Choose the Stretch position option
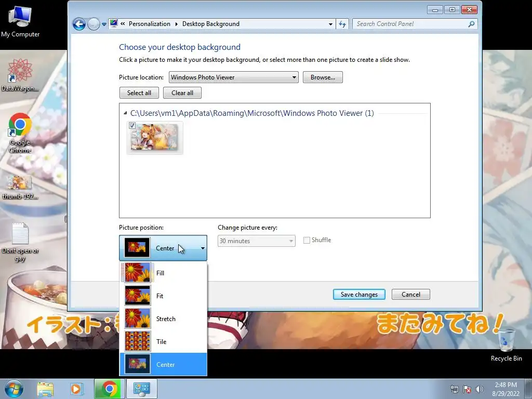This screenshot has width=532, height=399. coord(163,318)
